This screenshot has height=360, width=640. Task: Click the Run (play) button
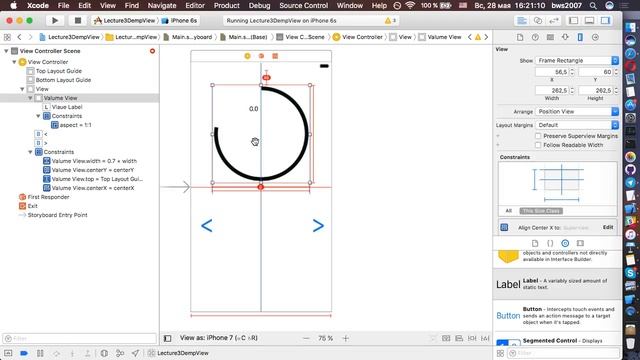55,20
